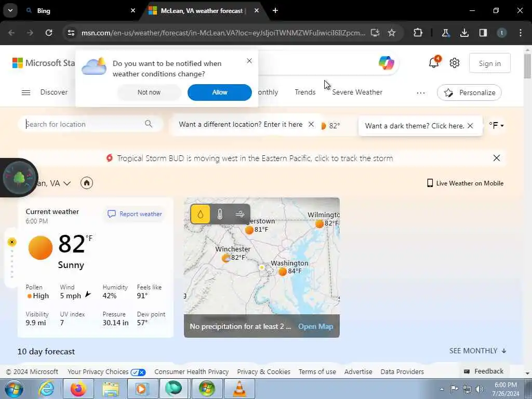Open the Trends nav tab
The height and width of the screenshot is (399, 532).
[305, 92]
